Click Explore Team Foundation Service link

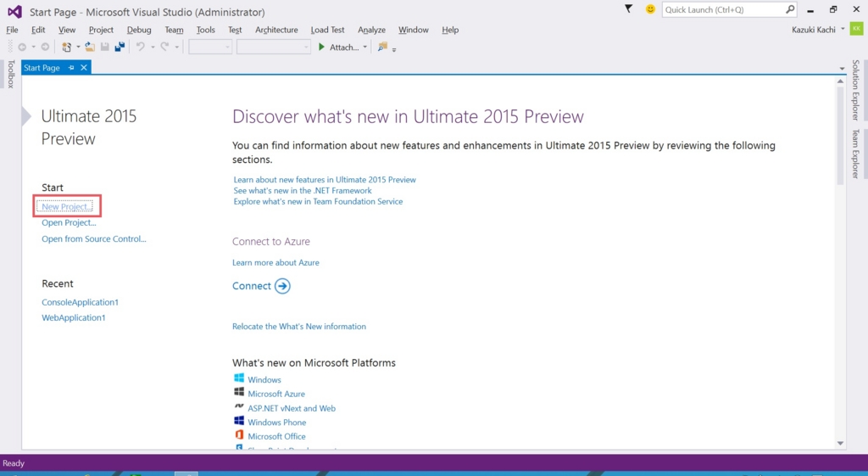point(318,202)
